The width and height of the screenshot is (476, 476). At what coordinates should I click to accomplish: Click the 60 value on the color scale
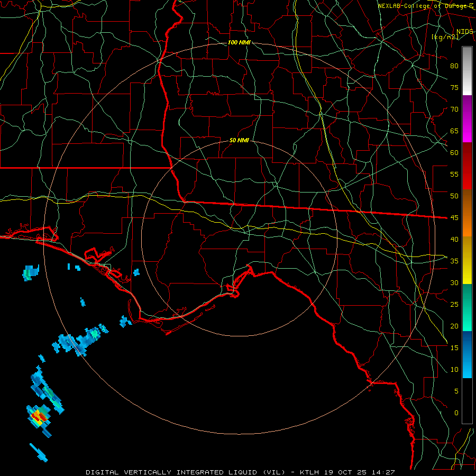[454, 153]
